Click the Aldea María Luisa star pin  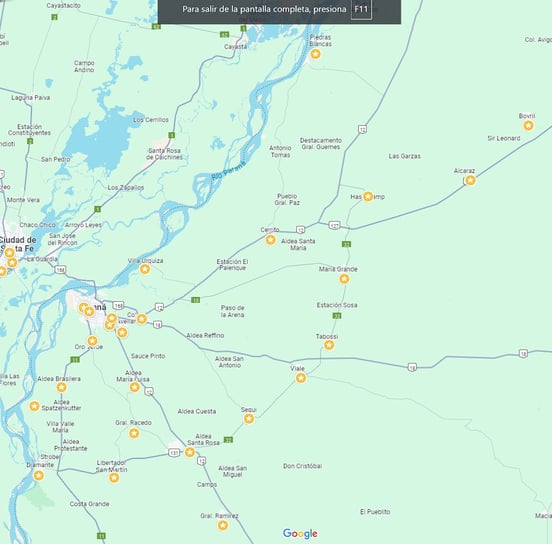[134, 387]
